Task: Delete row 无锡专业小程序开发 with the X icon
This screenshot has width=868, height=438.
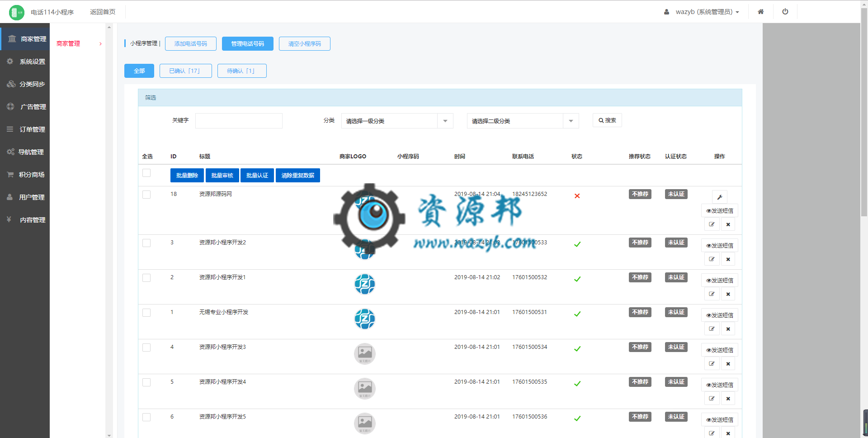Action: pyautogui.click(x=728, y=329)
